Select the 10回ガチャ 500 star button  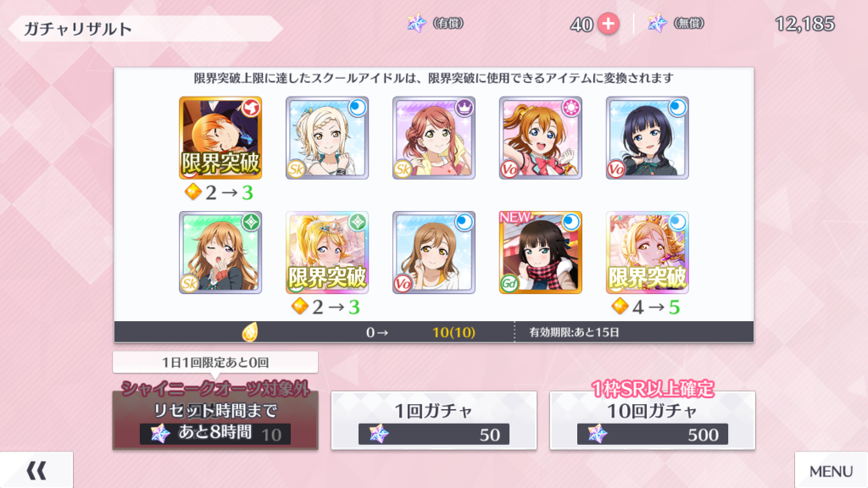click(x=652, y=420)
